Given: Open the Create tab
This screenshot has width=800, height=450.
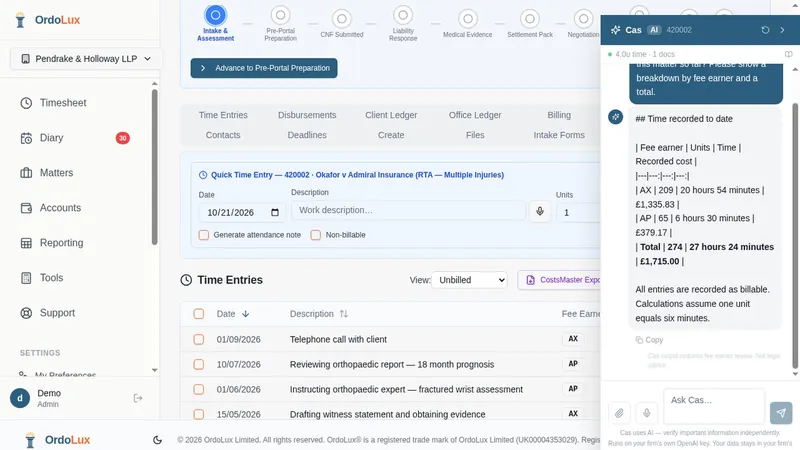Looking at the screenshot, I should (x=391, y=135).
